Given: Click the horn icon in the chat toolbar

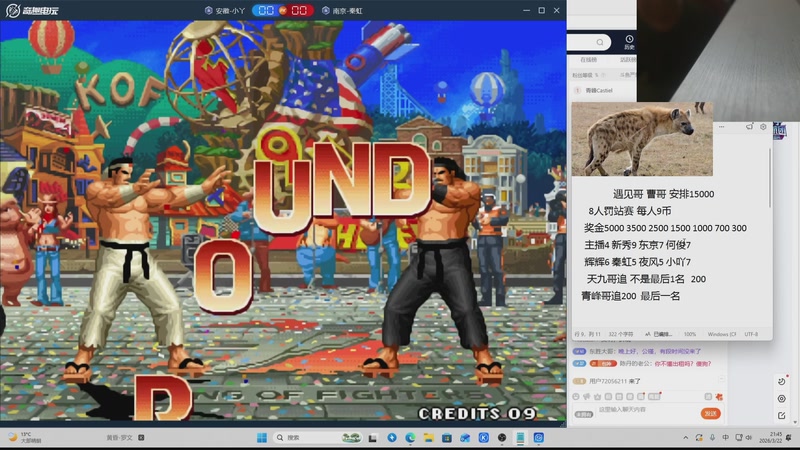Looking at the screenshot, I should tap(587, 396).
